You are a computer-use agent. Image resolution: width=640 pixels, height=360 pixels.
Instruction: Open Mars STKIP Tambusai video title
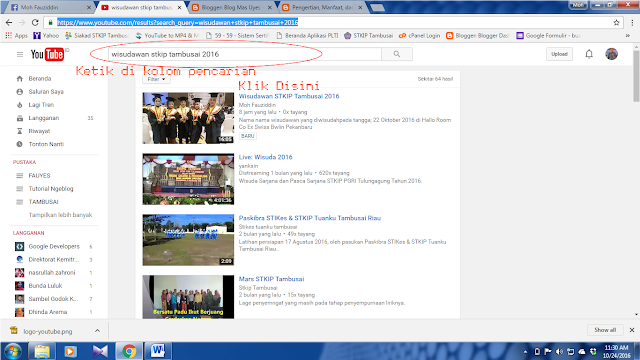tap(271, 279)
